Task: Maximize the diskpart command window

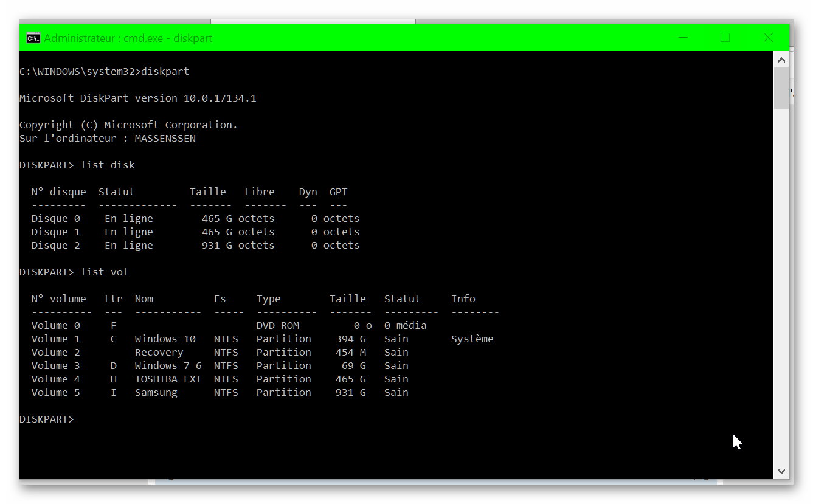Action: pos(725,38)
